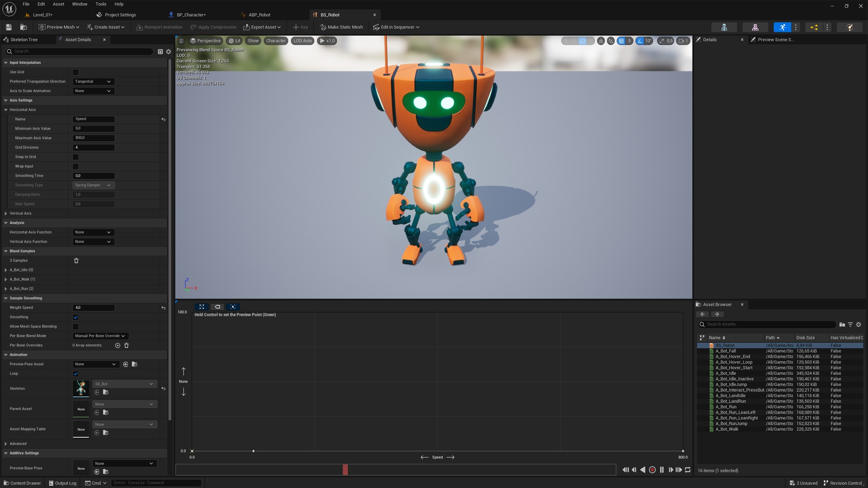The width and height of the screenshot is (868, 488).
Task: Enable Snap to Grid checkbox
Action: 75,157
